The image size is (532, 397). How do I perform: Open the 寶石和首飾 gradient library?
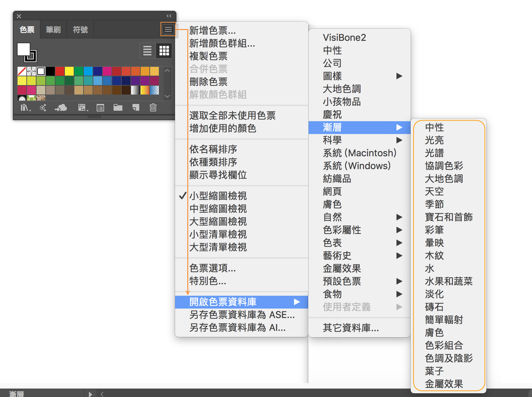point(449,217)
